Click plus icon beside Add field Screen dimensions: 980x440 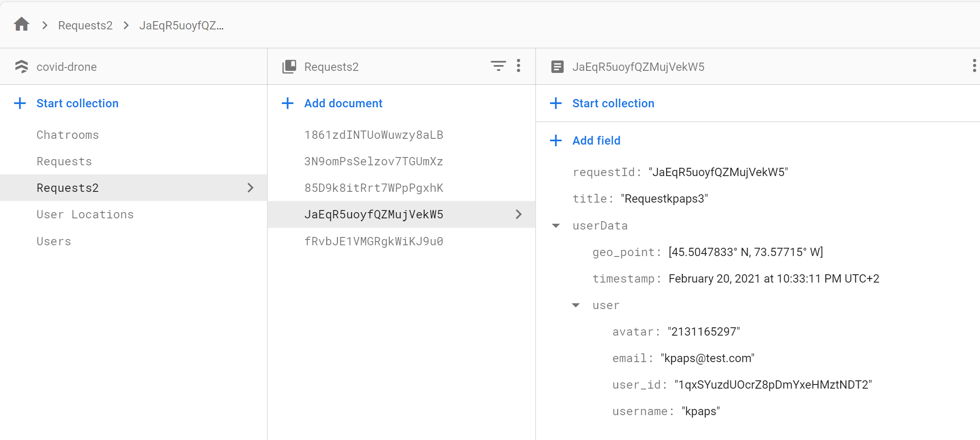tap(556, 140)
